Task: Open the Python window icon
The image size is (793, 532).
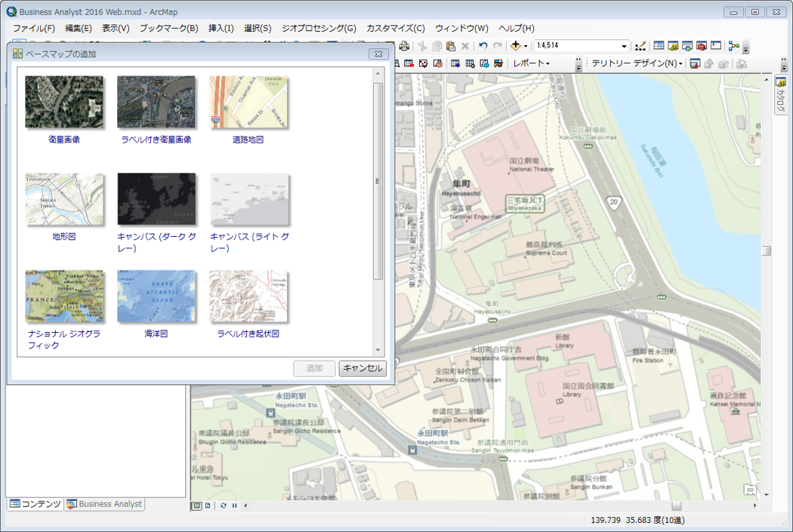Action: coord(716,46)
